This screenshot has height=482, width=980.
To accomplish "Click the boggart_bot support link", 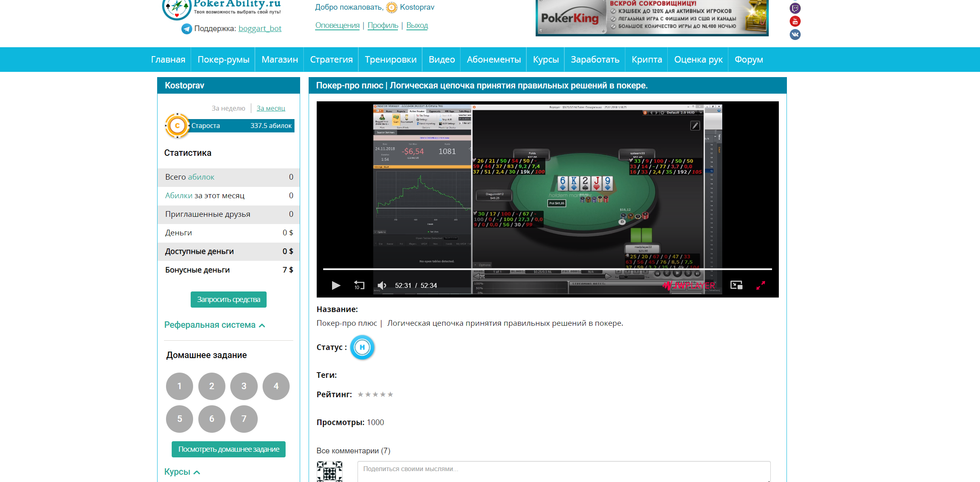I will click(260, 29).
